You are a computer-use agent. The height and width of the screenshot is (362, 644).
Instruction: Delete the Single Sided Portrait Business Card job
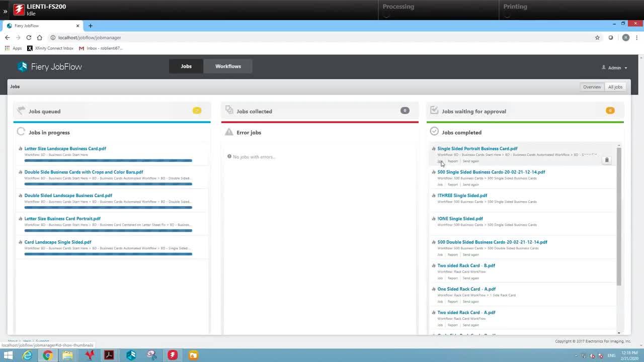[x=606, y=160]
